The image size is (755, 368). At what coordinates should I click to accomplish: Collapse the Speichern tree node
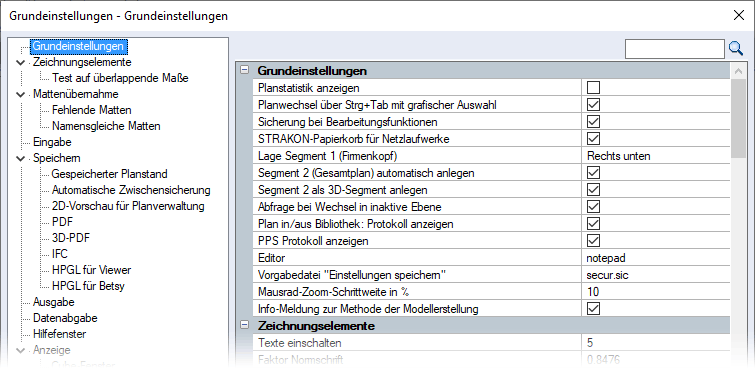tap(20, 158)
